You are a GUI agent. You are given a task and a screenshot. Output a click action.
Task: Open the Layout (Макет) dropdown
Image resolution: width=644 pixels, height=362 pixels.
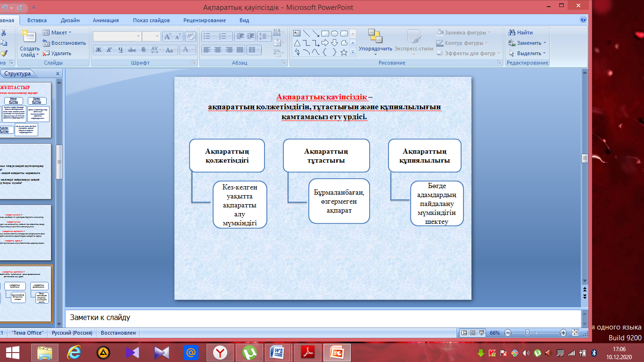[x=57, y=33]
